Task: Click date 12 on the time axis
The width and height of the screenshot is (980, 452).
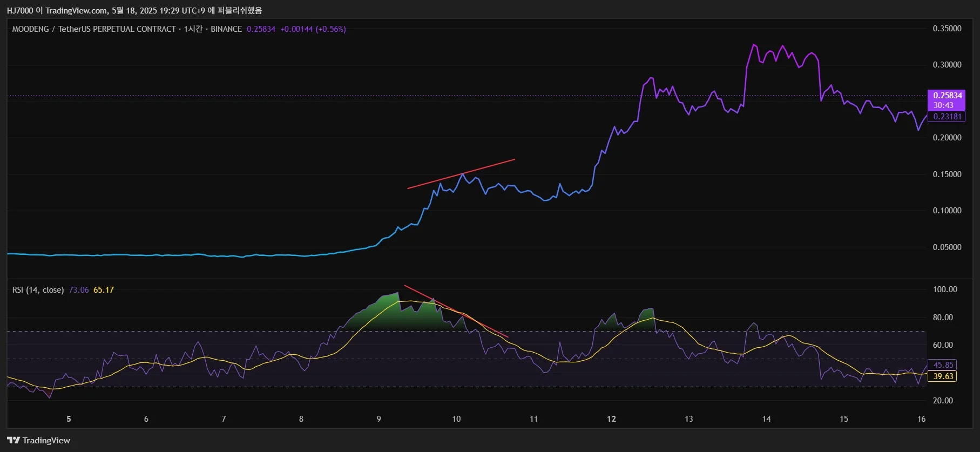Action: pyautogui.click(x=611, y=419)
